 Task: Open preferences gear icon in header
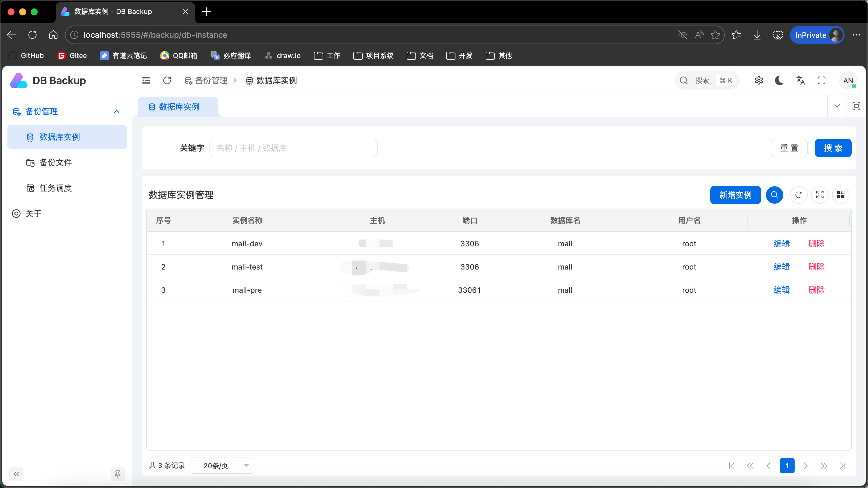[759, 81]
